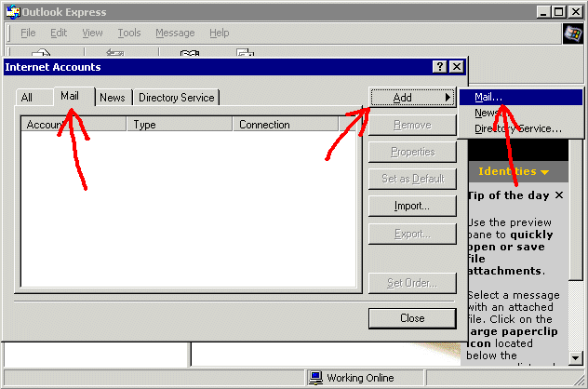Choose News... from the Add submenu
The image size is (588, 389).
(x=521, y=113)
